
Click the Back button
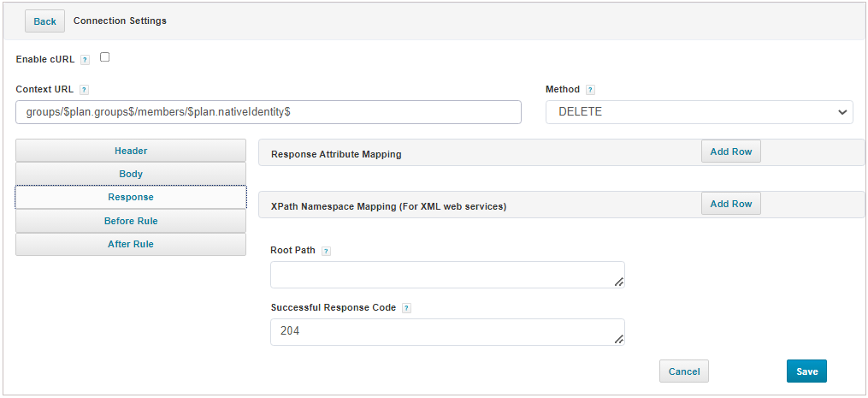[44, 21]
